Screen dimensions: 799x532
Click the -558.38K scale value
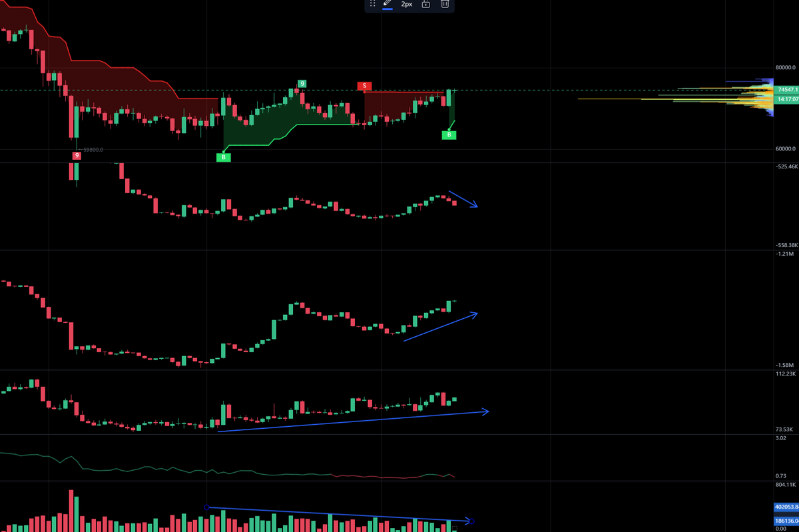[787, 245]
